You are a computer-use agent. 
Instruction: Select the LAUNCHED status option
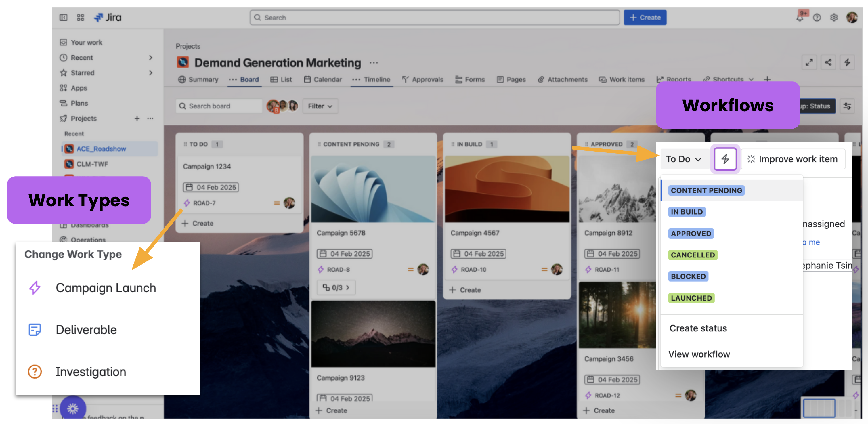coord(691,298)
